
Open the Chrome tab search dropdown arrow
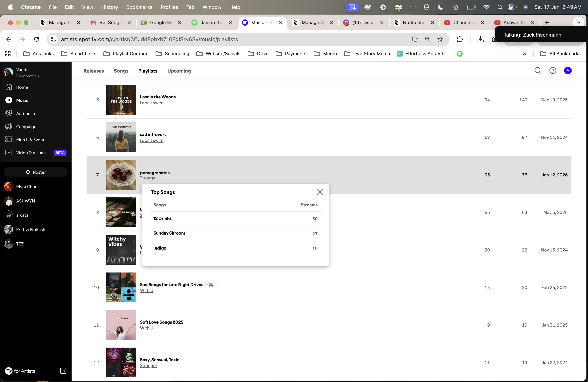578,23
